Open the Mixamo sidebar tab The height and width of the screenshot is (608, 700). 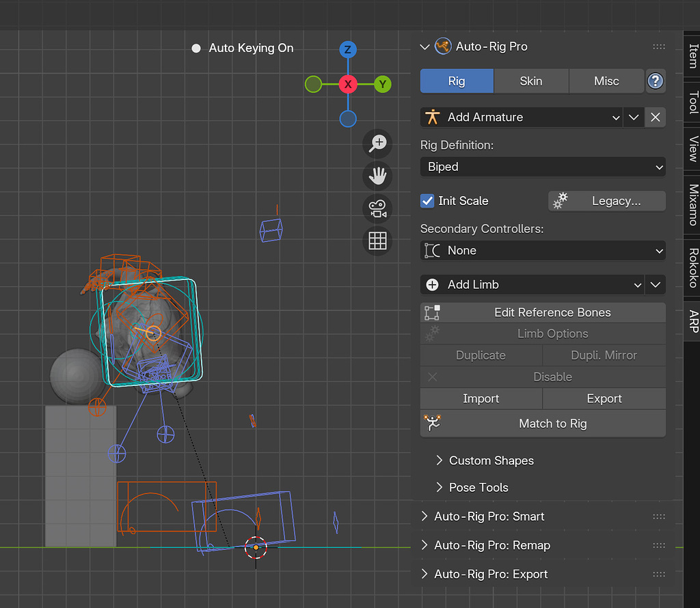(x=692, y=205)
